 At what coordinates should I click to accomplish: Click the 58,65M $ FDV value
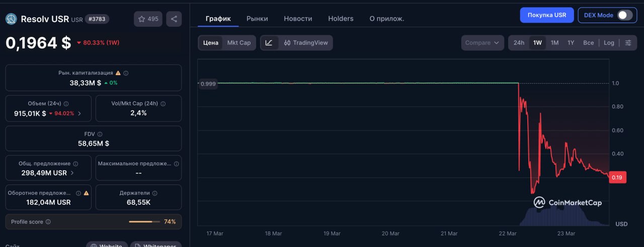click(x=94, y=143)
